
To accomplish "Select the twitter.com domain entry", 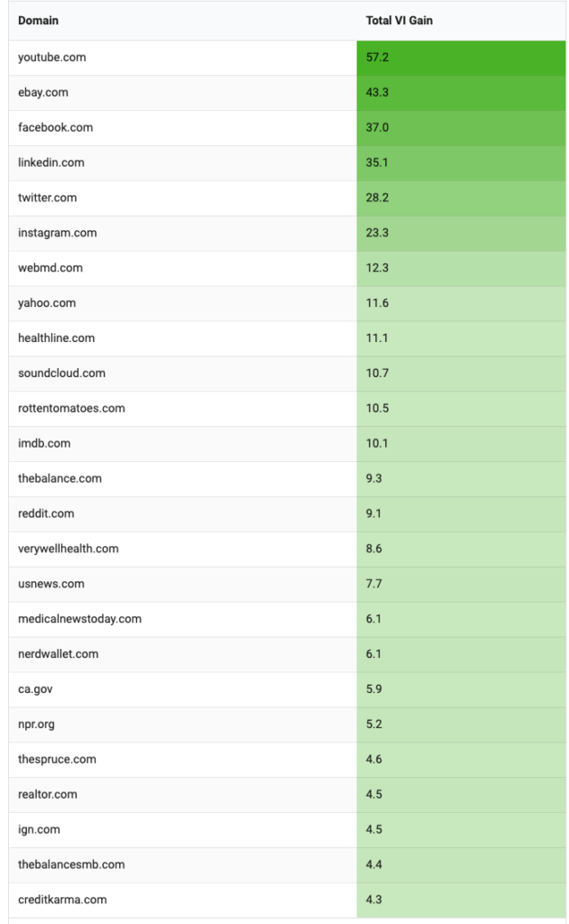I will tap(47, 198).
